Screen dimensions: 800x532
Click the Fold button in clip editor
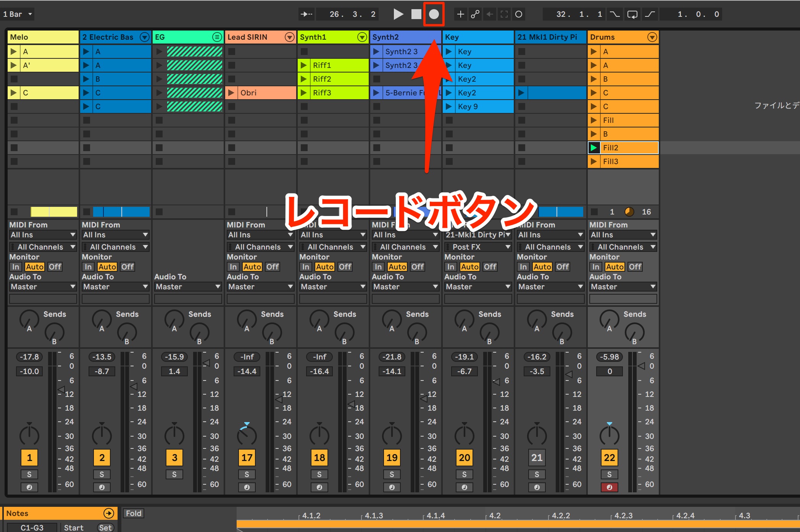pyautogui.click(x=134, y=513)
